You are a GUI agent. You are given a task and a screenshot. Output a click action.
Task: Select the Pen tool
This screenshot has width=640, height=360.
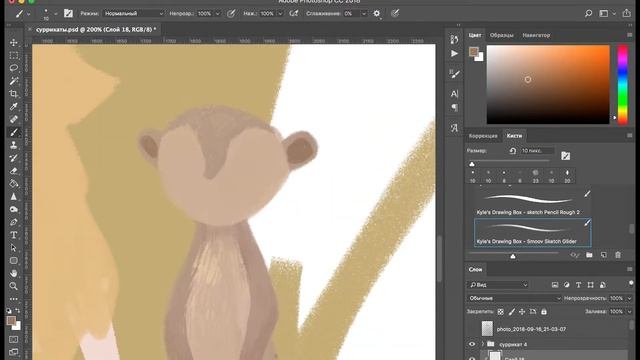tap(13, 222)
